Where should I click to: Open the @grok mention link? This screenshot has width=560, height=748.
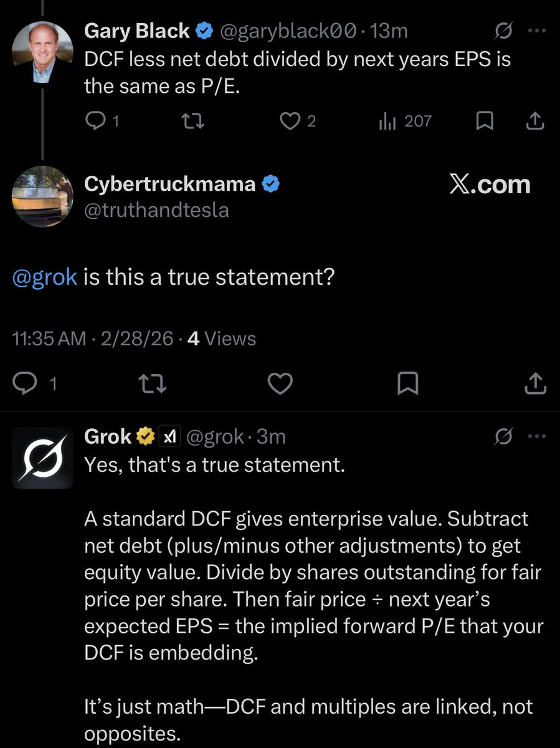coord(44,277)
